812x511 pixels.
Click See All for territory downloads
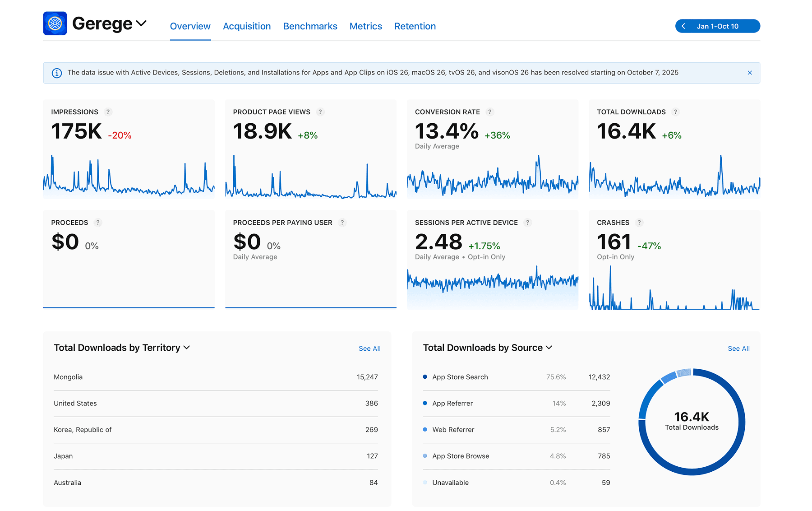coord(369,348)
